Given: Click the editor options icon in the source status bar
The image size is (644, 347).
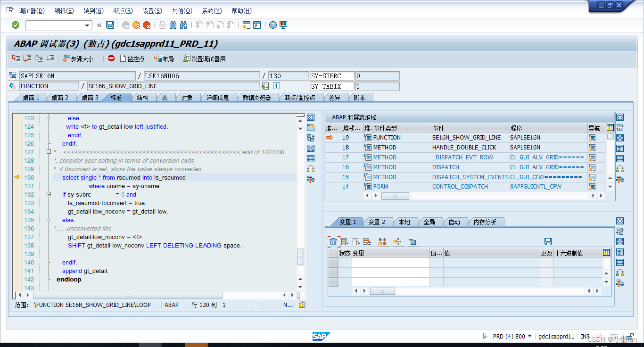Looking at the screenshot, I should coord(302,305).
